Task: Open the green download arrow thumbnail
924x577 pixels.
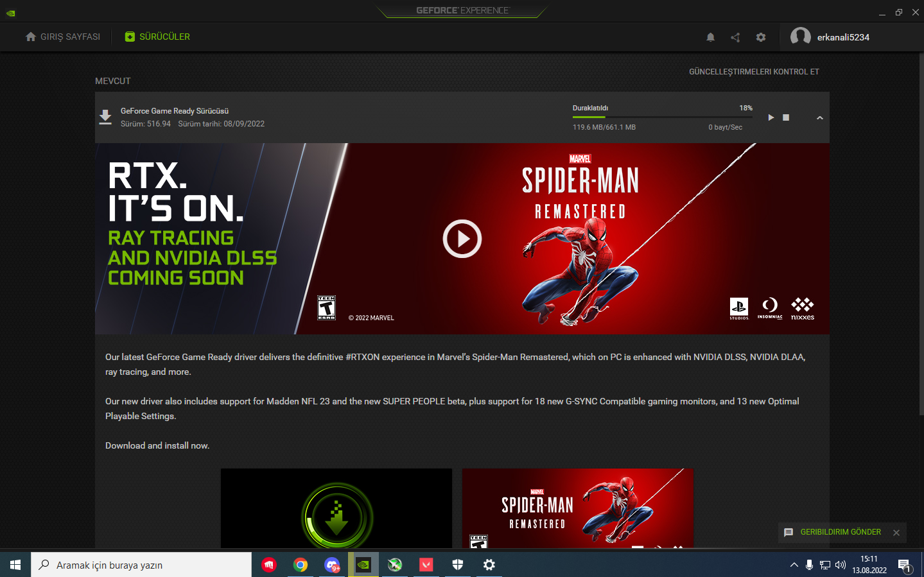Action: click(x=336, y=508)
